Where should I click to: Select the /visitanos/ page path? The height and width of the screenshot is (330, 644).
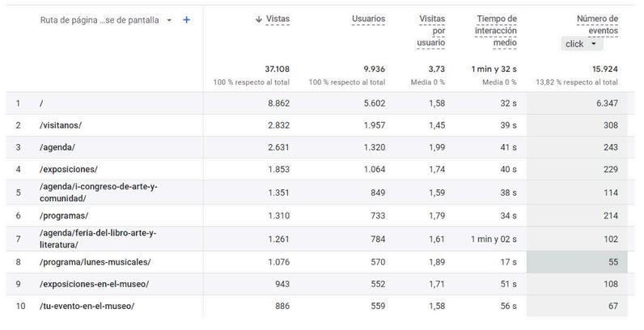click(61, 125)
